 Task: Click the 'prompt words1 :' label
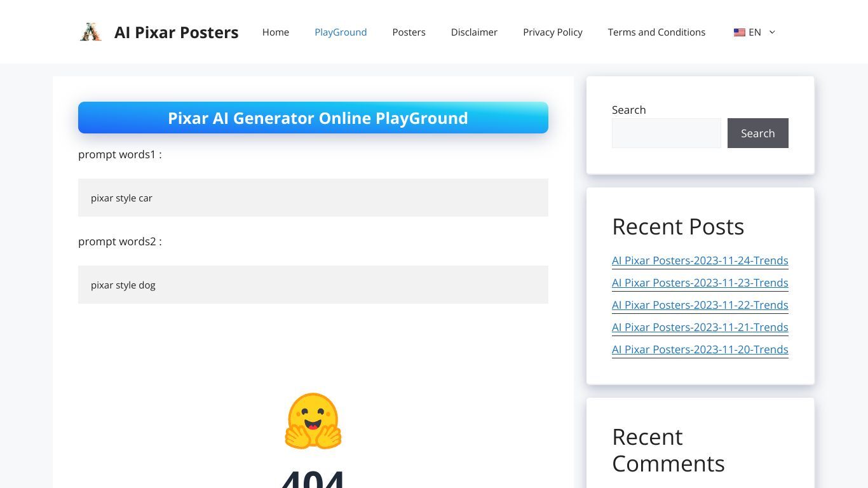click(x=120, y=154)
